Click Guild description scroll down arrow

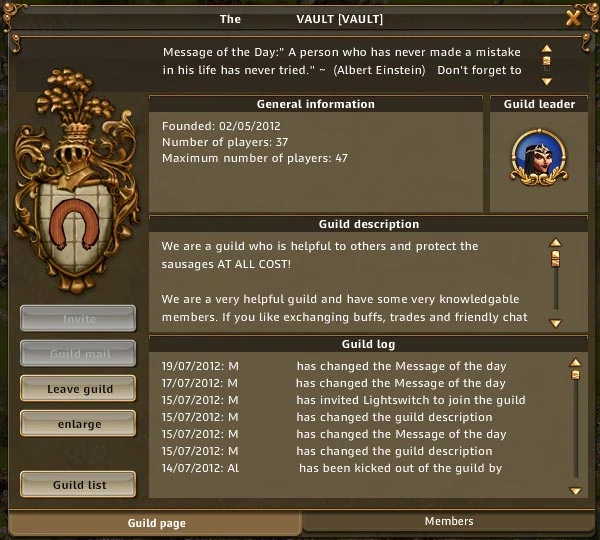555,323
